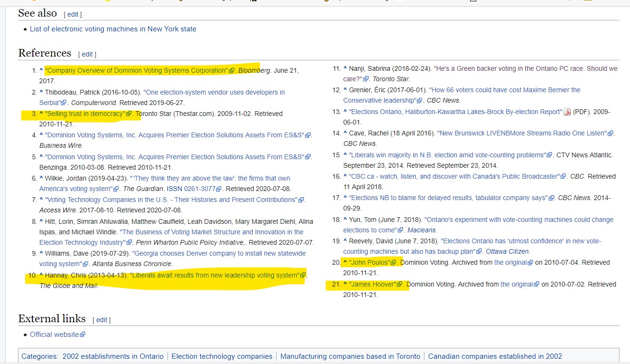This screenshot has height=364, width=630.
Task: Click external-link icon after ISSN 0261-3077
Action: pyautogui.click(x=219, y=189)
